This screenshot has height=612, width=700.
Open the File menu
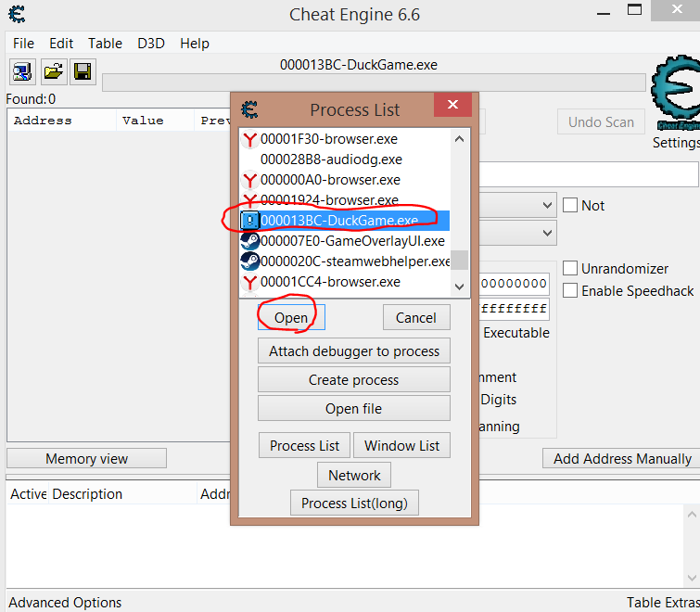tap(24, 44)
